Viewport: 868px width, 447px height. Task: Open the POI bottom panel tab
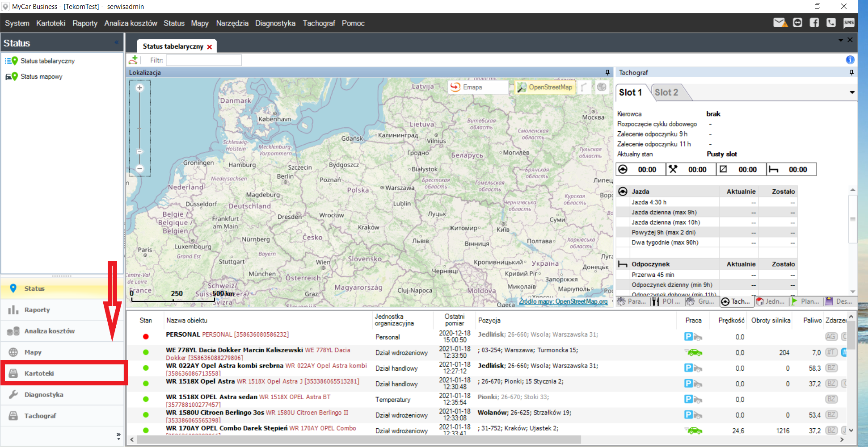click(x=666, y=301)
